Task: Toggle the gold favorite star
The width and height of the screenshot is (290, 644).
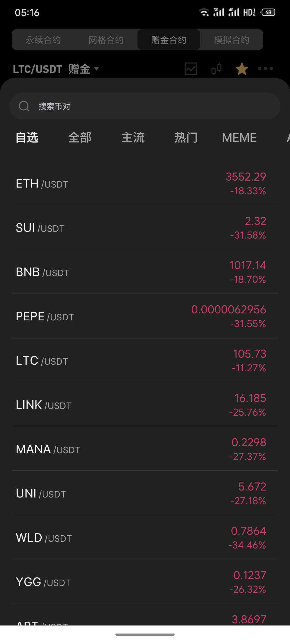Action: click(242, 69)
